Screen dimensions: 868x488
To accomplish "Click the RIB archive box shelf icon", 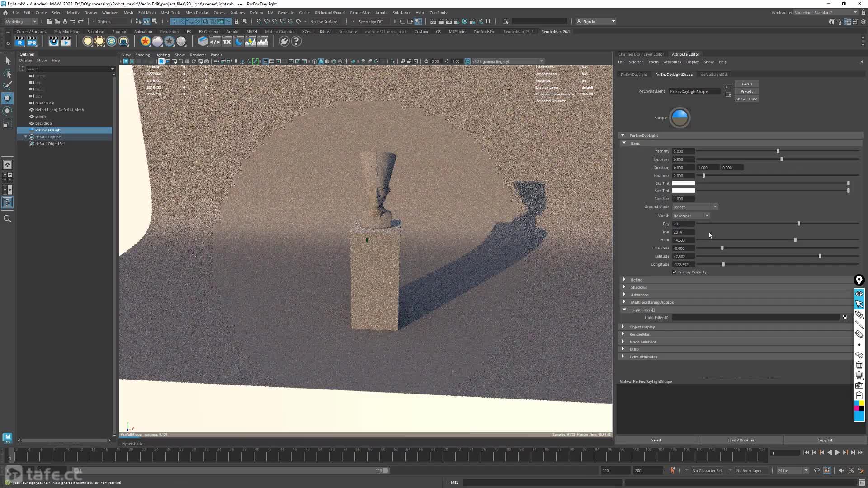I will [x=203, y=42].
